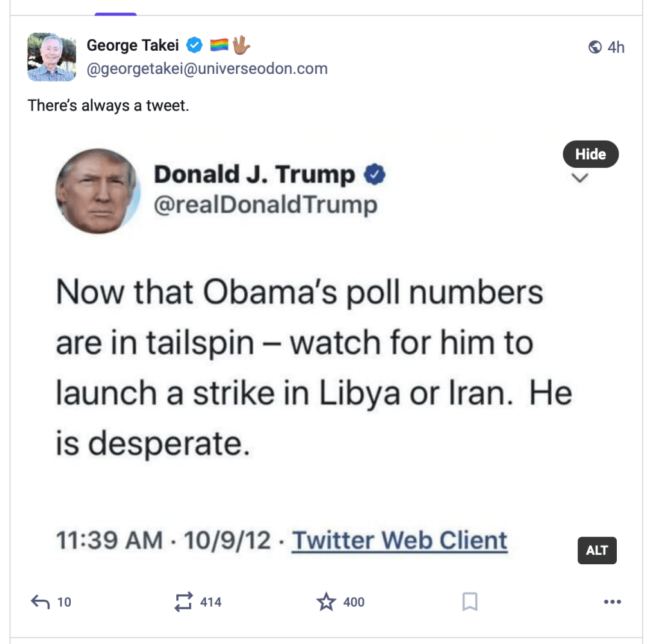
Task: Favorite the post using the star
Action: [326, 602]
